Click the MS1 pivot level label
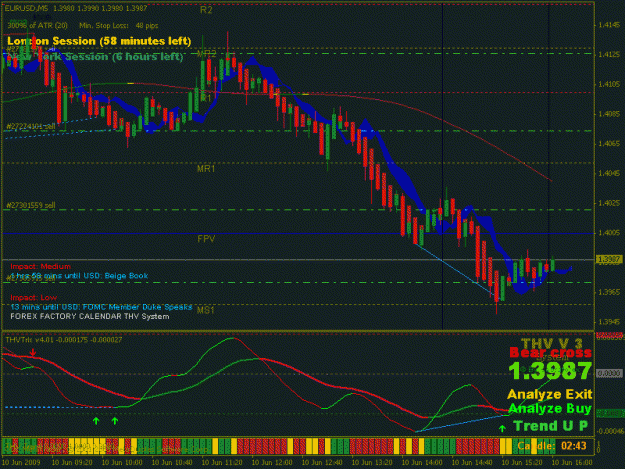 coord(206,310)
